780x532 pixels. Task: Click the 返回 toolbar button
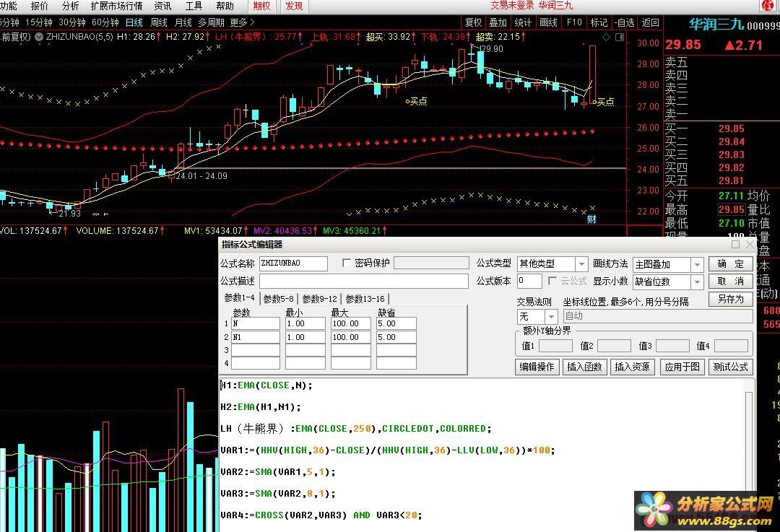click(650, 22)
